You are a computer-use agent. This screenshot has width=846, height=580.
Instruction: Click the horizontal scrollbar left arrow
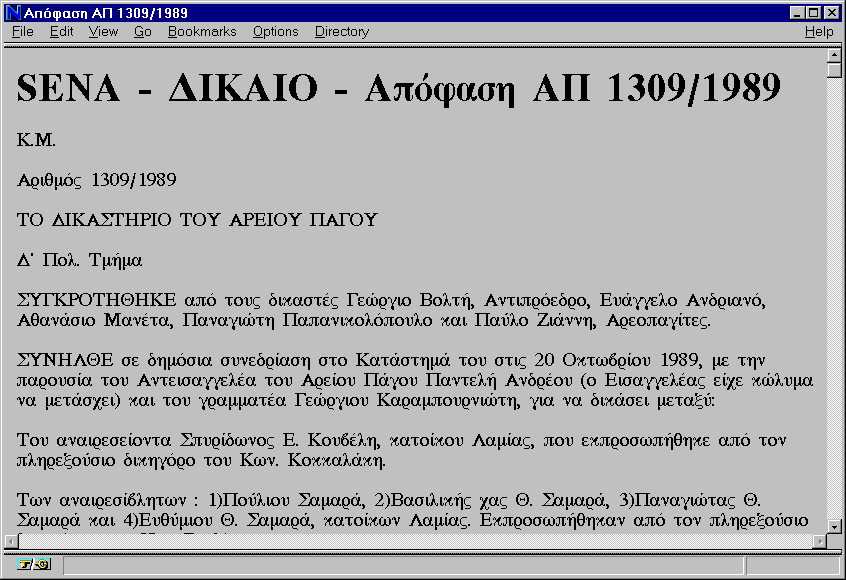(11, 541)
